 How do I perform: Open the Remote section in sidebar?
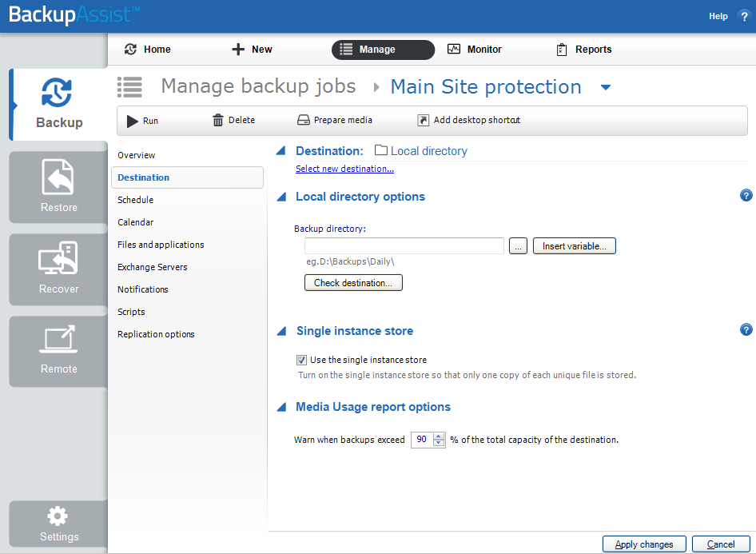point(58,351)
